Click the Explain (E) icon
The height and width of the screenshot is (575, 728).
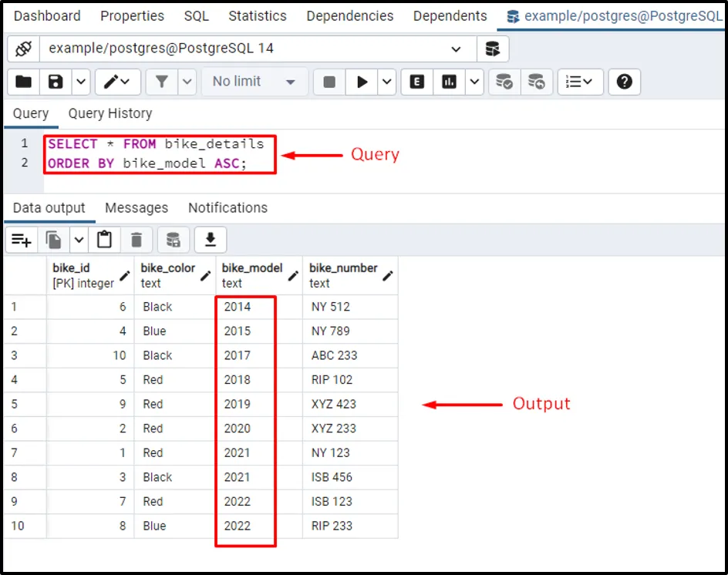417,82
